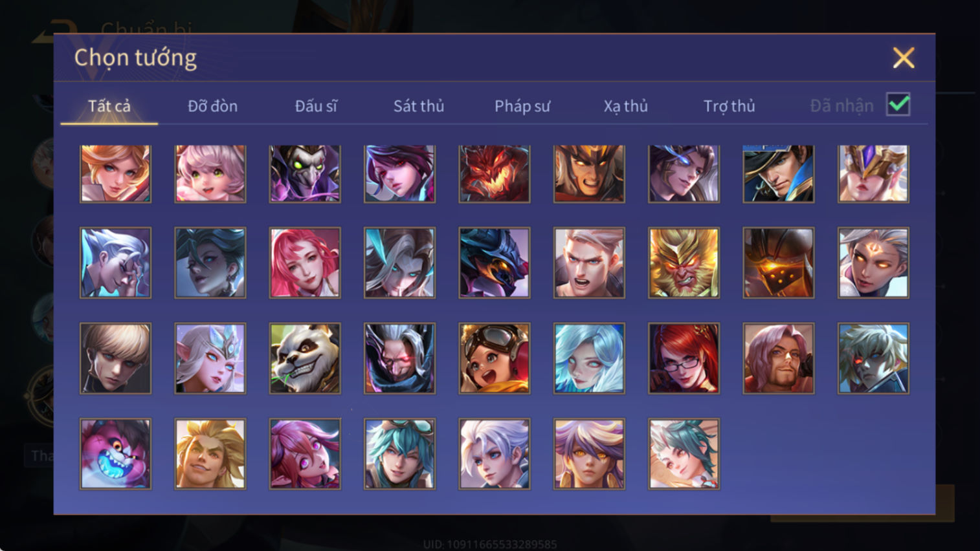Select the panda hero portrait
The height and width of the screenshot is (551, 980).
305,358
